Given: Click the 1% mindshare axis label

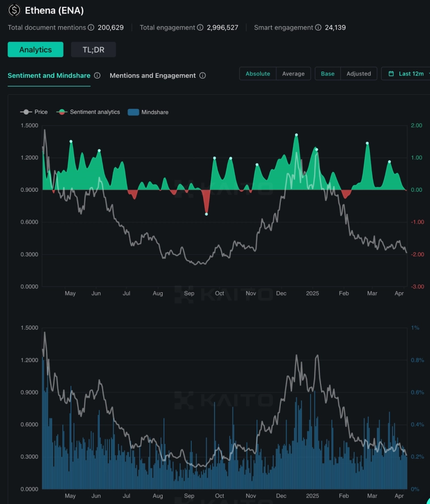Looking at the screenshot, I should (x=415, y=328).
